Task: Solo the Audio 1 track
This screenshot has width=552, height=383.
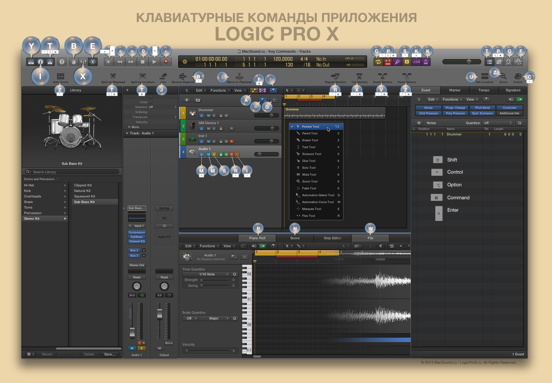Action: (x=214, y=154)
